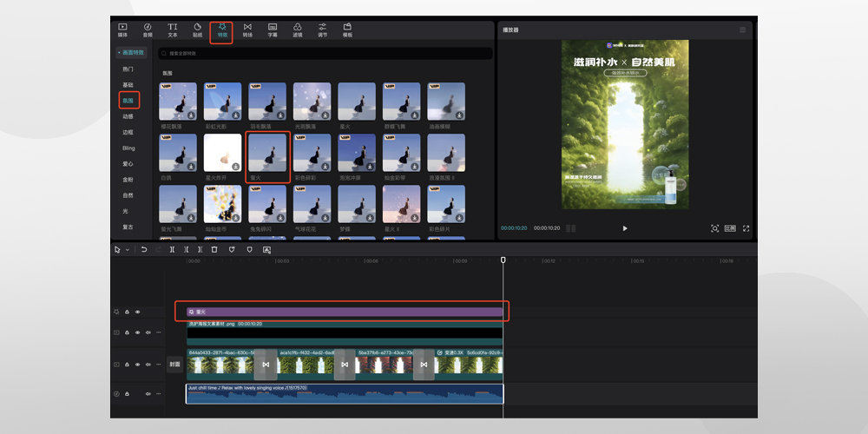The width and height of the screenshot is (868, 434).
Task: Download the 樱花飘落 effect
Action: tap(191, 115)
